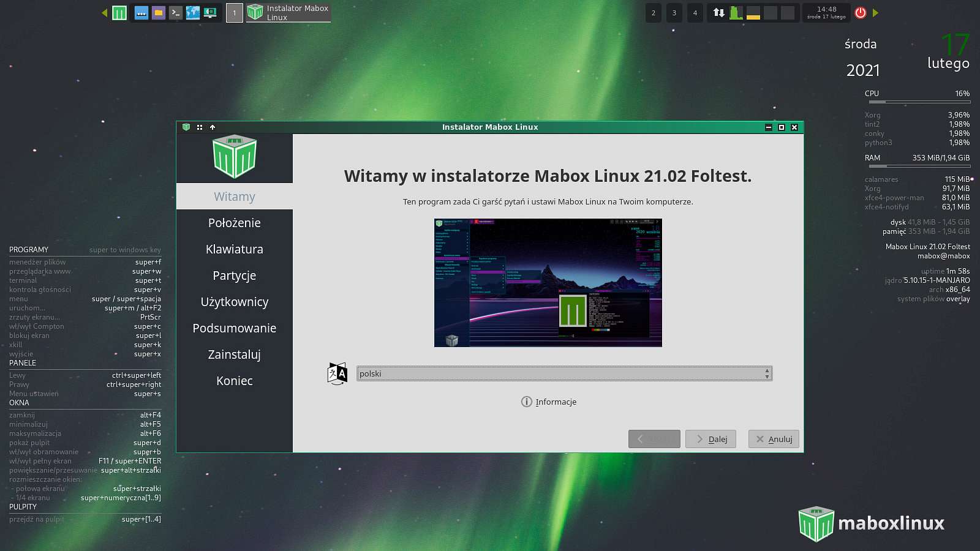Click the 'xfce4-power-man' memory entry
This screenshot has height=551, width=980.
coord(917,198)
